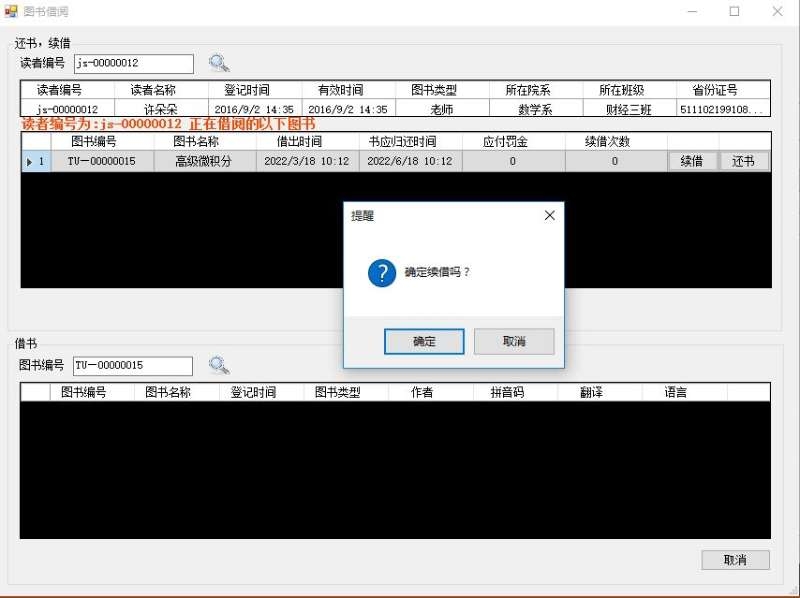Click reader cell js-00000012 in top table
This screenshot has height=598, width=800.
pyautogui.click(x=67, y=109)
